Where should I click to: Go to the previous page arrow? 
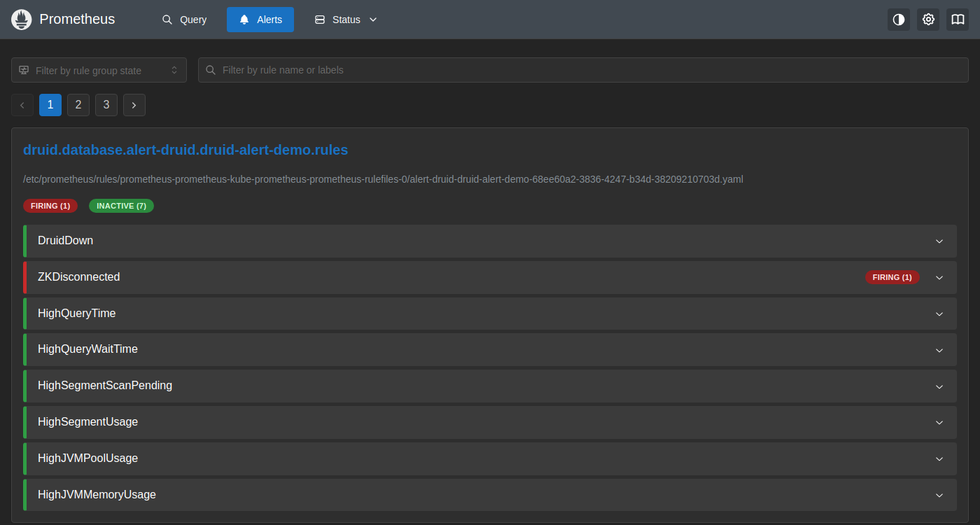tap(22, 105)
